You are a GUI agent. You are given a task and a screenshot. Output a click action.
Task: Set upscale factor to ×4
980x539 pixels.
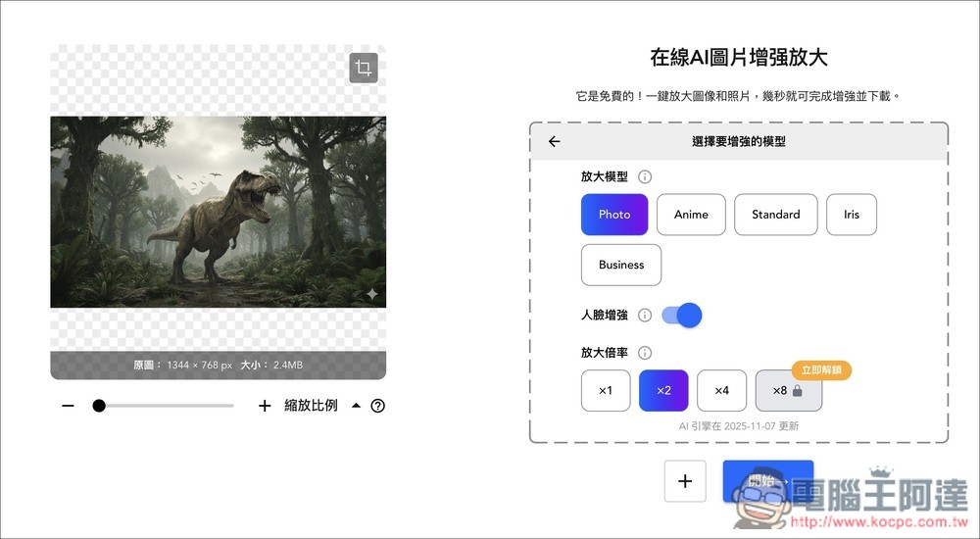pos(722,391)
